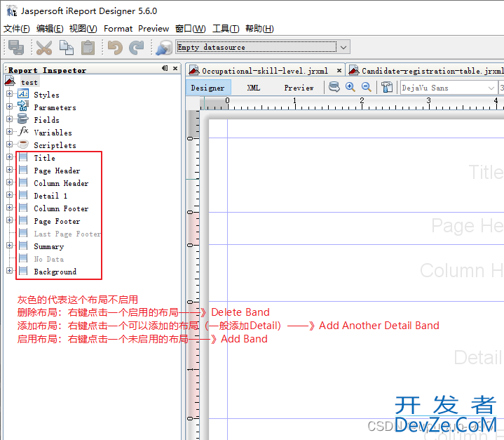Open the Preview menu
Screen dimensions: 504x440
tap(154, 29)
